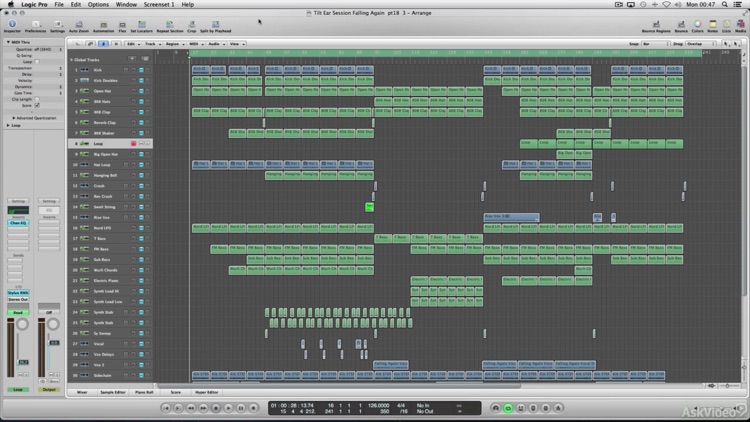The height and width of the screenshot is (422, 750).
Task: Click the Stylus RMX instrument slot
Action: (x=18, y=292)
